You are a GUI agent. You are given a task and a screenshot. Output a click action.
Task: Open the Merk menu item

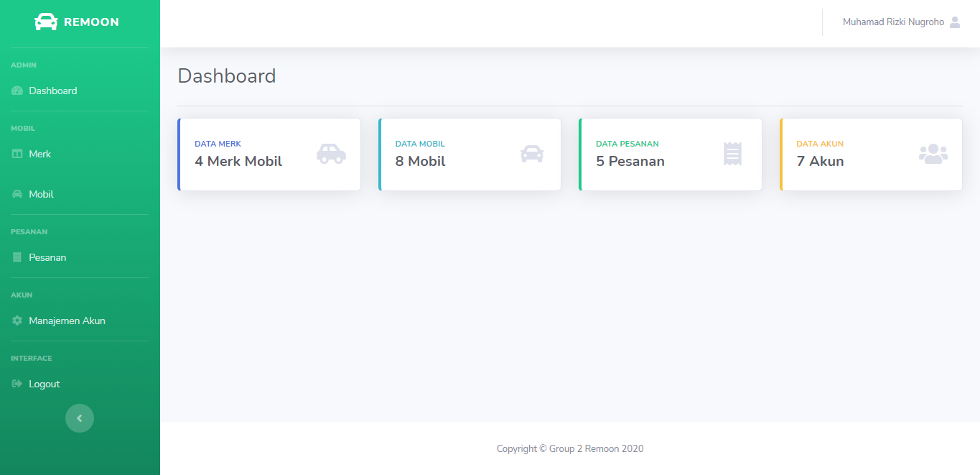tap(40, 155)
